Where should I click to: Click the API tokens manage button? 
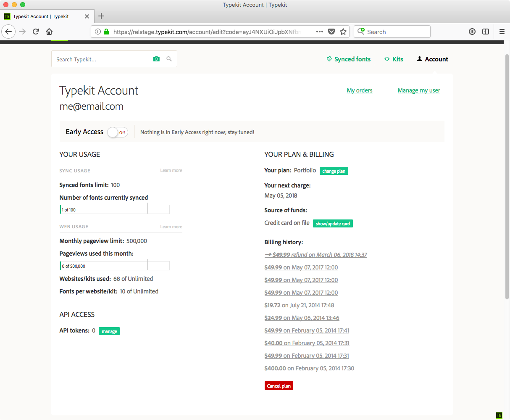tap(109, 331)
